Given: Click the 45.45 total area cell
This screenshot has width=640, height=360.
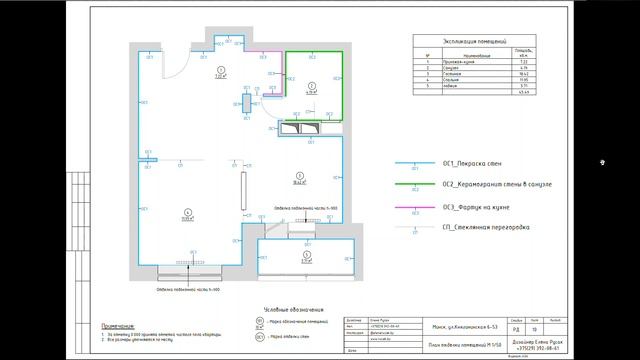Looking at the screenshot, I should click(x=524, y=92).
